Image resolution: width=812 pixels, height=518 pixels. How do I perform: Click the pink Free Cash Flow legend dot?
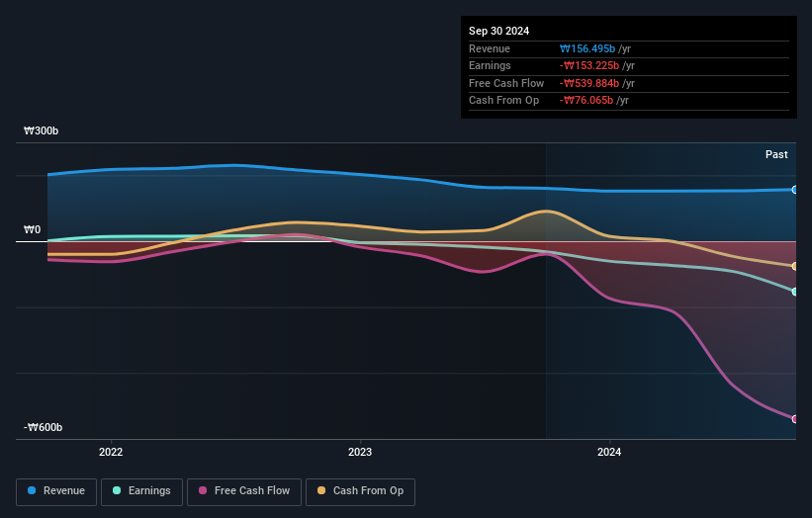pos(203,490)
